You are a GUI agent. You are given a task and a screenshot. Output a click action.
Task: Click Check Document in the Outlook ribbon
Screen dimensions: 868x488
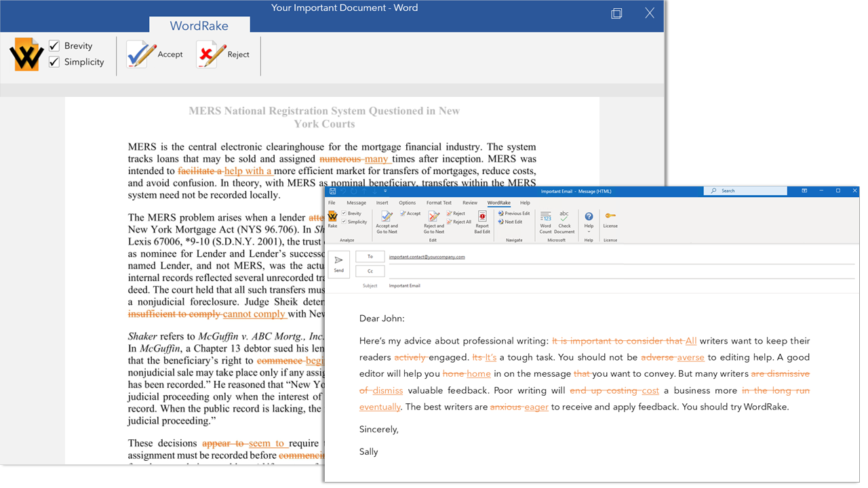564,222
